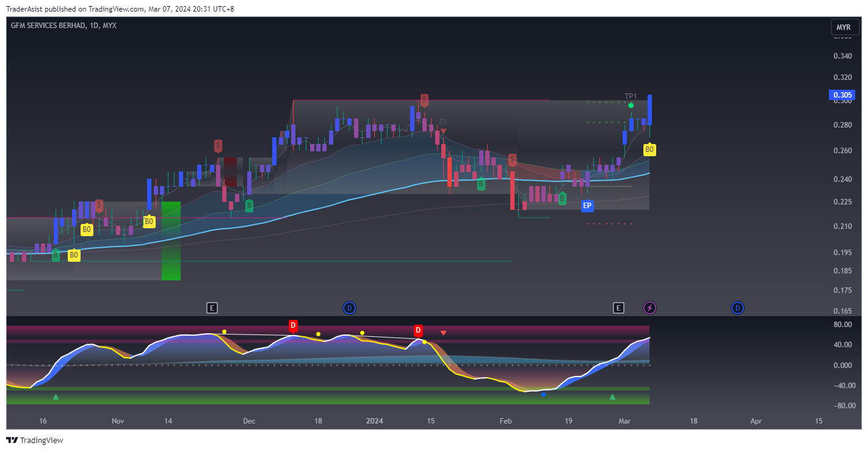Click the red S marker in late November
The image size is (868, 451).
[x=218, y=146]
